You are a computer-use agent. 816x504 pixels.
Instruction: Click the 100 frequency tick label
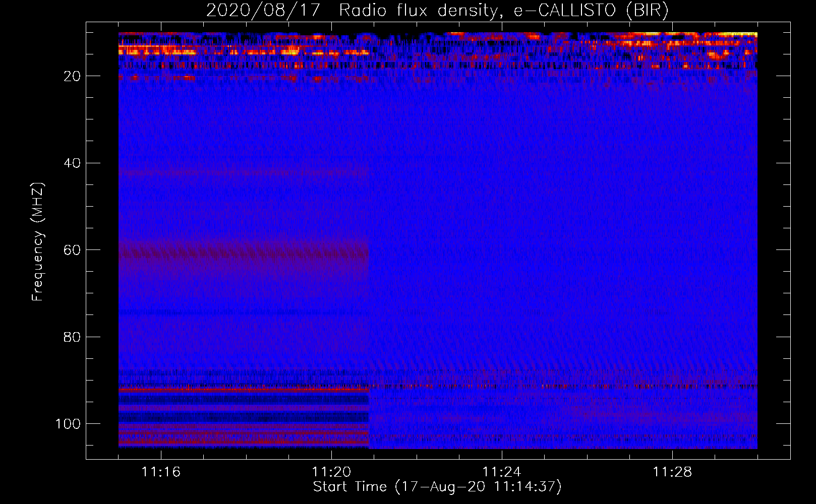68,424
